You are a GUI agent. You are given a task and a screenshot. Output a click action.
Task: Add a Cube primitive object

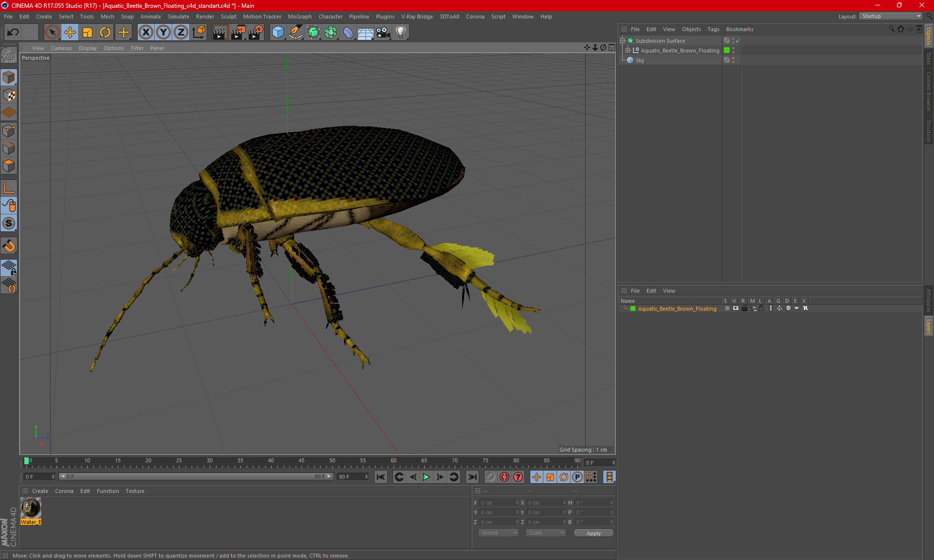coord(278,33)
